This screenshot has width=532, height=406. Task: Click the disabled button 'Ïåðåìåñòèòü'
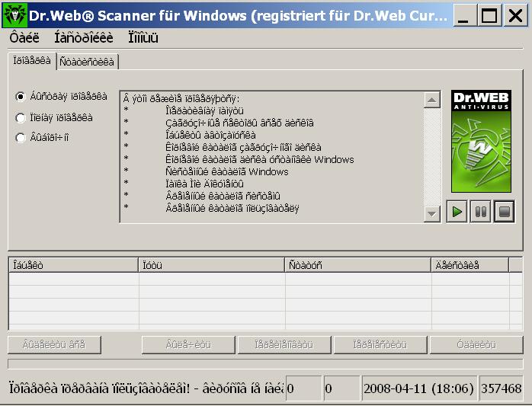380,345
